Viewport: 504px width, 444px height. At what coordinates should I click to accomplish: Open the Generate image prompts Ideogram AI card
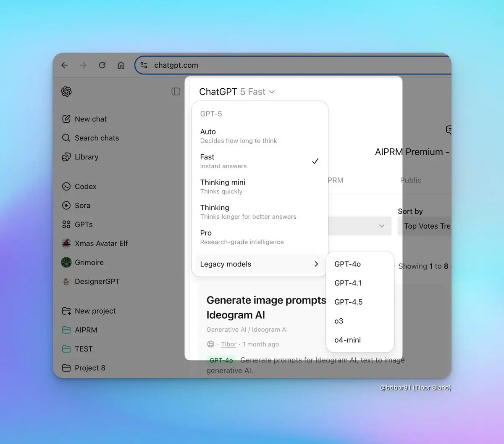[x=266, y=307]
